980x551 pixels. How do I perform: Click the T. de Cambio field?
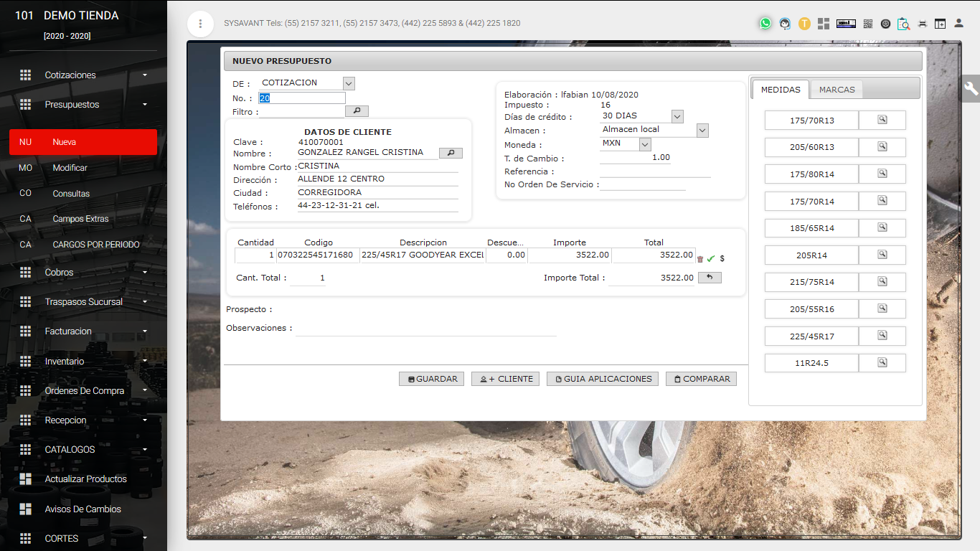click(x=635, y=158)
